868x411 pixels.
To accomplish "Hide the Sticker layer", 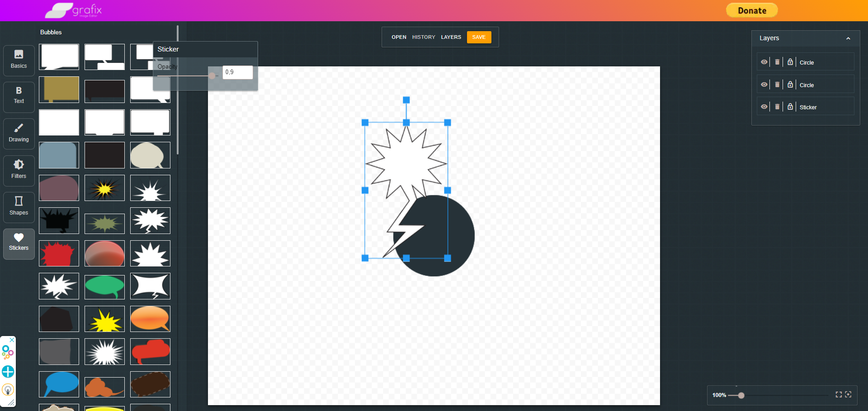I will (x=764, y=107).
